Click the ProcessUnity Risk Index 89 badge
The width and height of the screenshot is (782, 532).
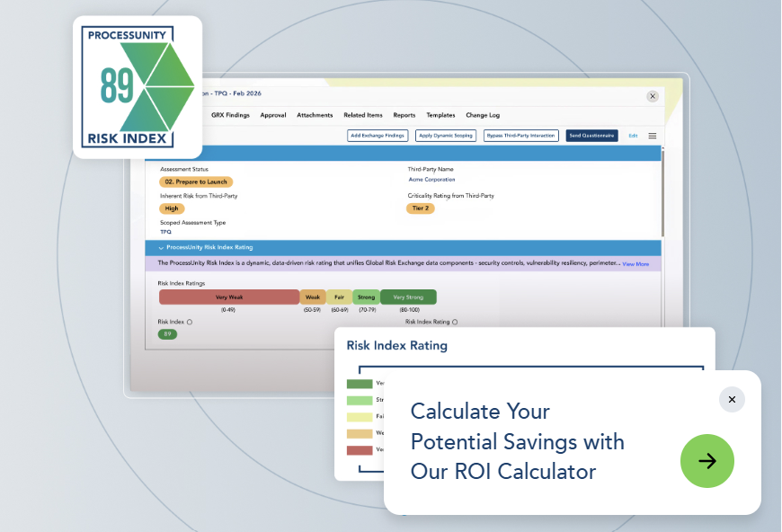pos(138,87)
